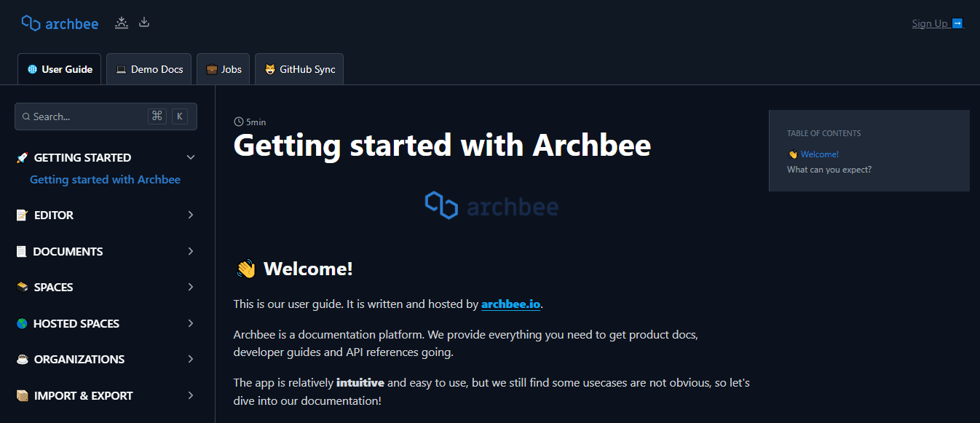Viewport: 980px width, 423px height.
Task: Open the Jobs tab
Action: (x=224, y=70)
